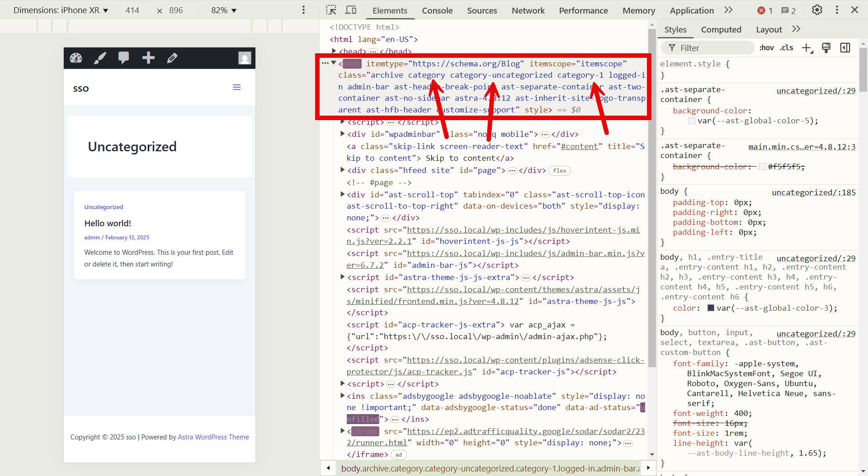Open the comments bubble in admin bar

coord(123,57)
